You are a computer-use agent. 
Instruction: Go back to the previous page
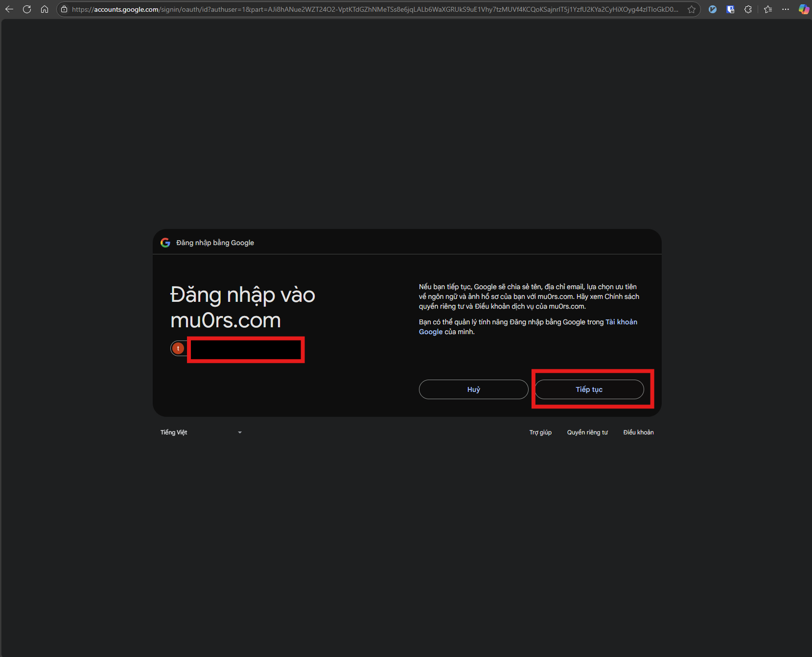9,9
